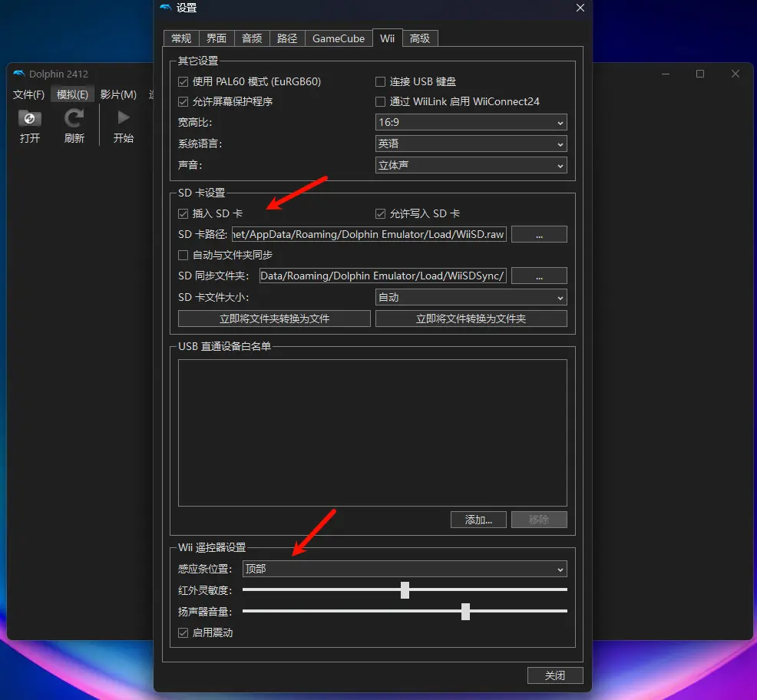Toggle 使用 PAL60 模式 checkbox
The width and height of the screenshot is (757, 700).
pyautogui.click(x=183, y=81)
